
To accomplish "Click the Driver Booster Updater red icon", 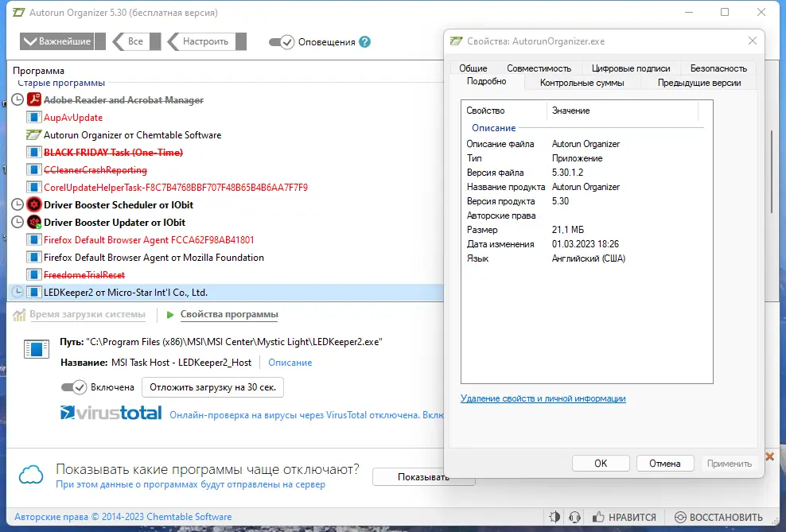I will click(33, 222).
